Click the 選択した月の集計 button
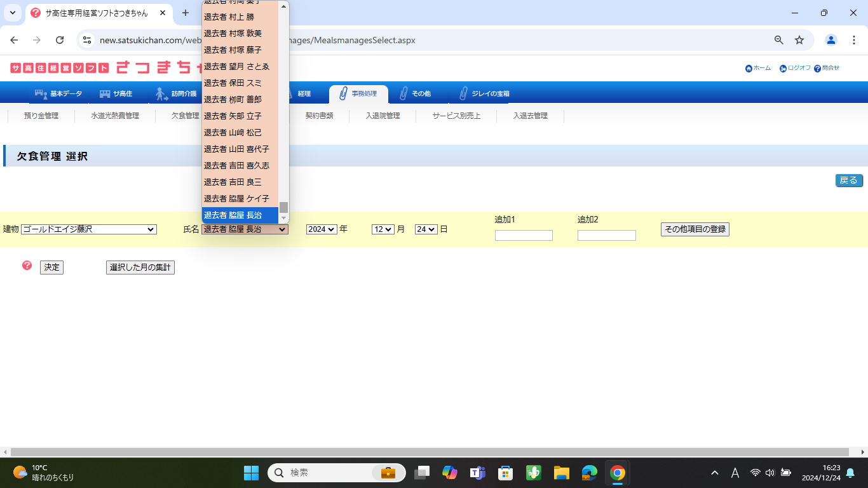 point(140,268)
